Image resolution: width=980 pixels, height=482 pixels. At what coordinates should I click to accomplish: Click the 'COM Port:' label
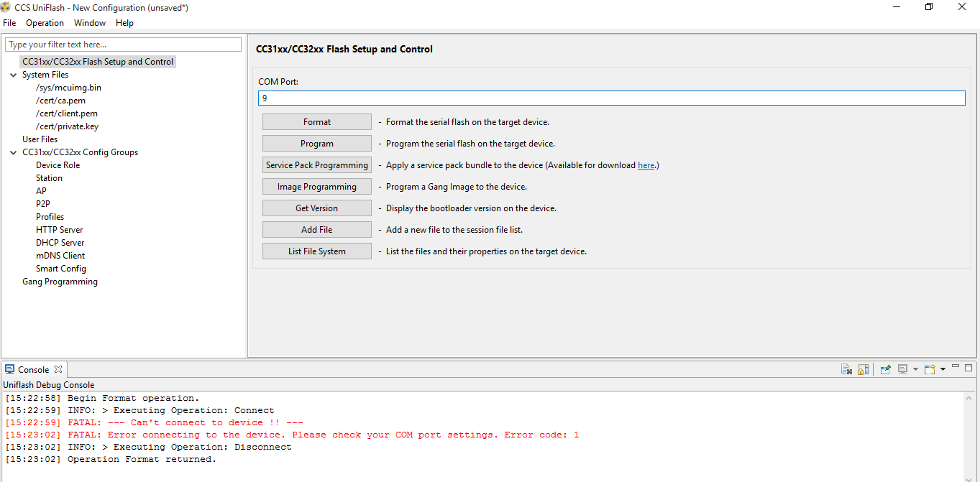pos(278,82)
